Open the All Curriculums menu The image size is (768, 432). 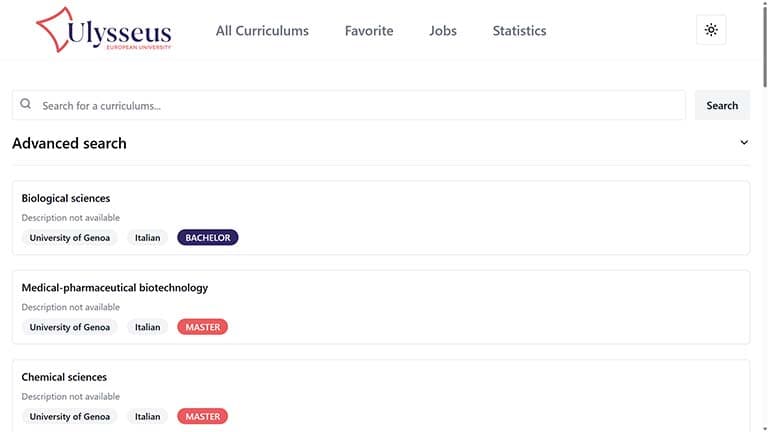[262, 31]
